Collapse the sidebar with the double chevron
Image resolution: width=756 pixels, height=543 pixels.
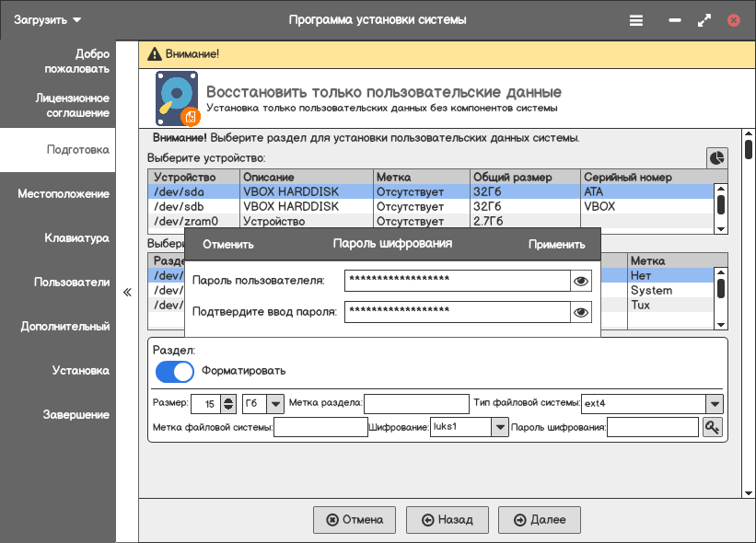[x=127, y=293]
